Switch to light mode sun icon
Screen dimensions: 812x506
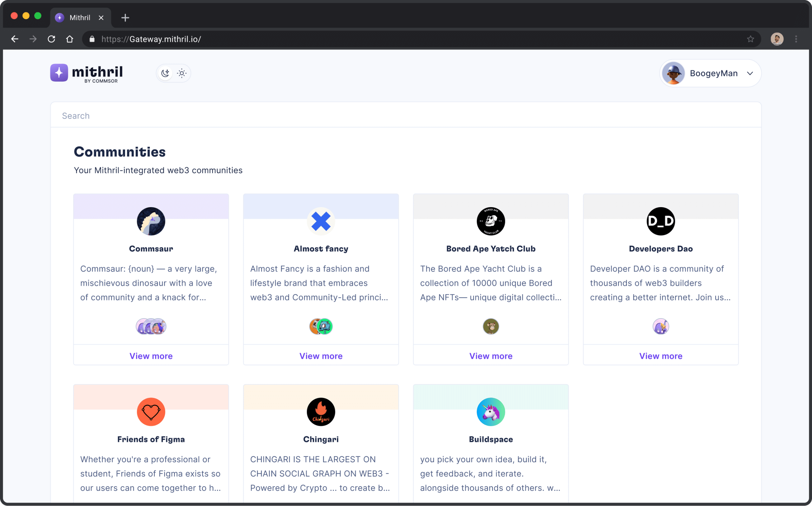(182, 73)
